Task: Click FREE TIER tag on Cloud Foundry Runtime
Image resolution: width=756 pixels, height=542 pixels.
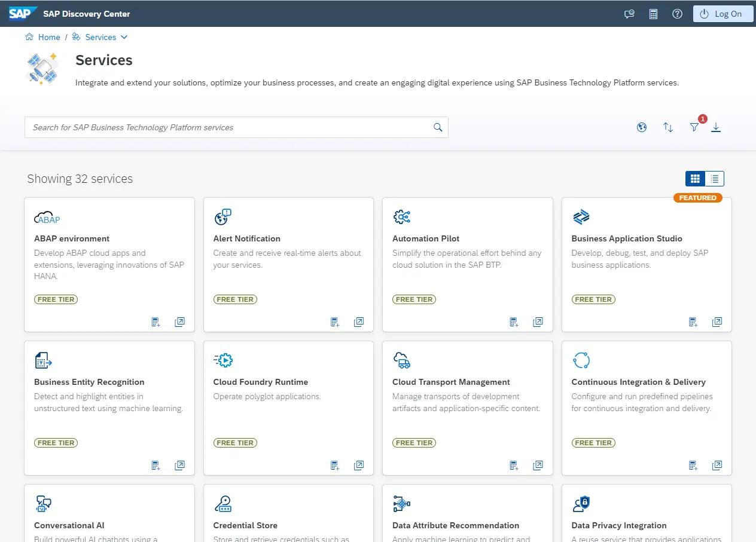Action: pyautogui.click(x=235, y=443)
